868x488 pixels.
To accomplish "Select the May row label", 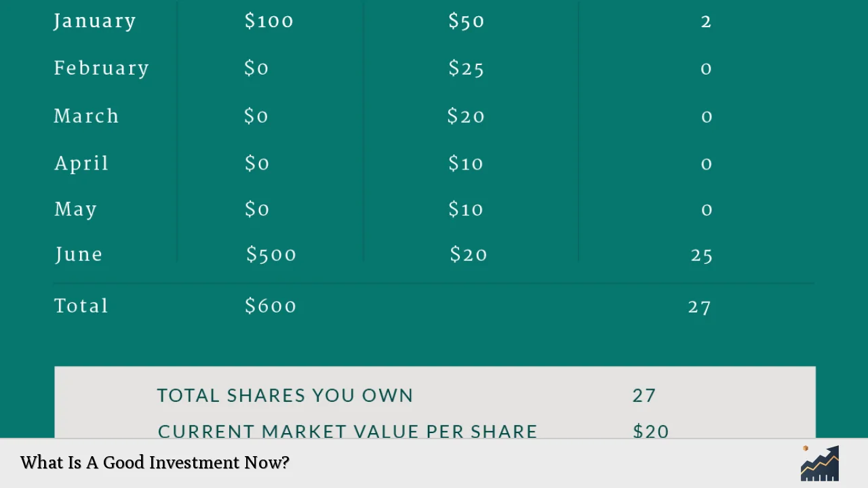I will (75, 209).
